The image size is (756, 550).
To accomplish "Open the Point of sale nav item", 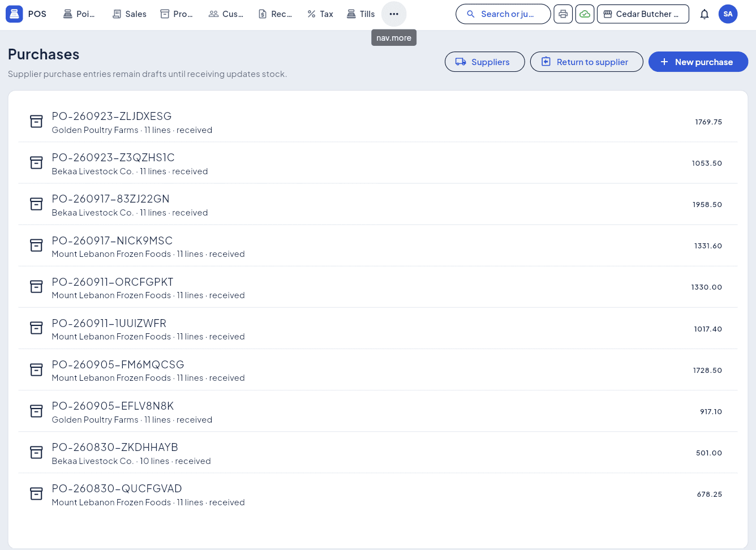I will tap(79, 14).
